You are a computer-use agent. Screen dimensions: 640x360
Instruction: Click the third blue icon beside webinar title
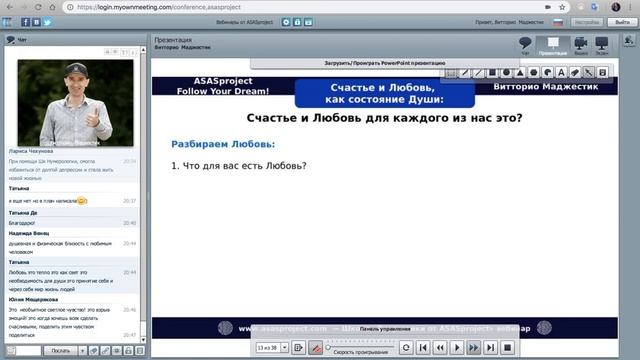[x=308, y=22]
